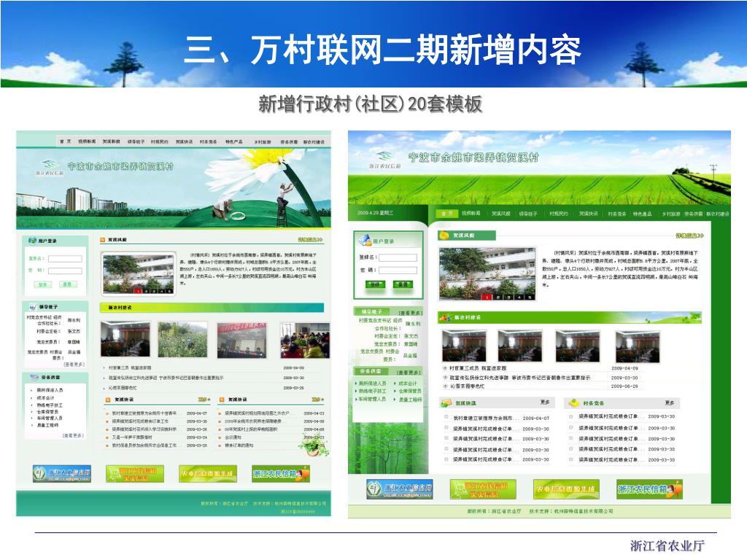Open 视频新闻 tab in left template nav

click(87, 142)
